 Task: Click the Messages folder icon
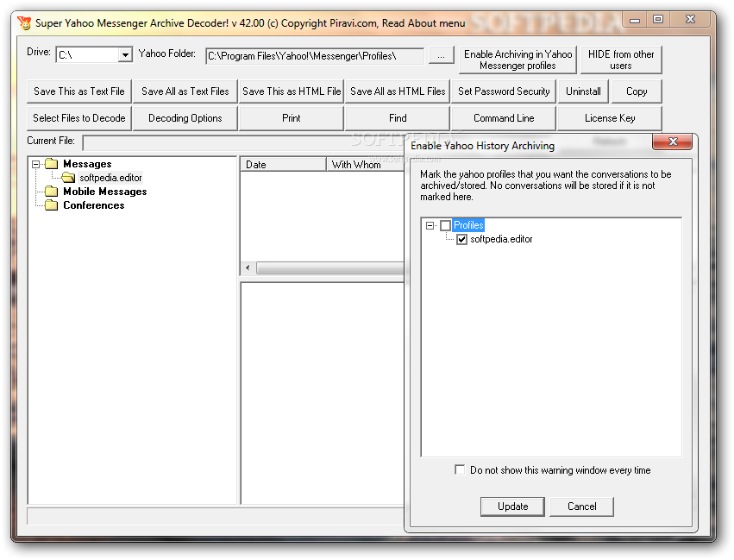(x=52, y=163)
